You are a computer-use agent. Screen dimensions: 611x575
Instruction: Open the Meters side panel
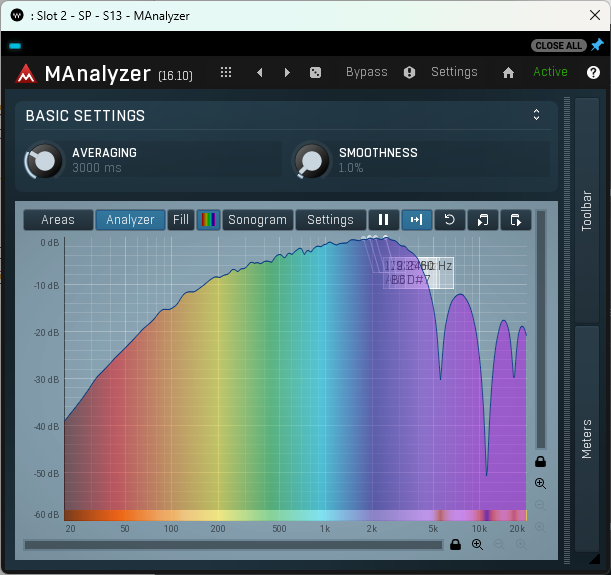[587, 439]
